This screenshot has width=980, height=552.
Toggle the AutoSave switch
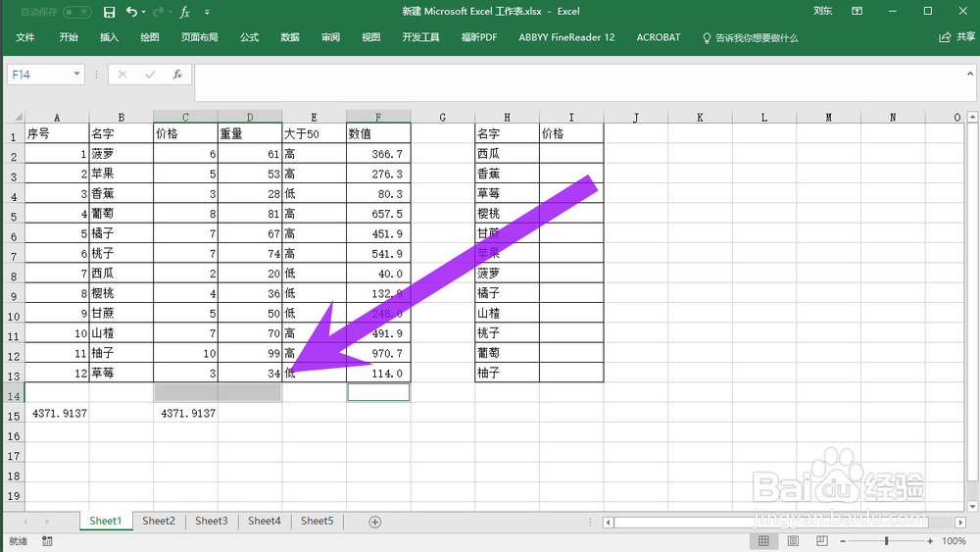tap(76, 12)
